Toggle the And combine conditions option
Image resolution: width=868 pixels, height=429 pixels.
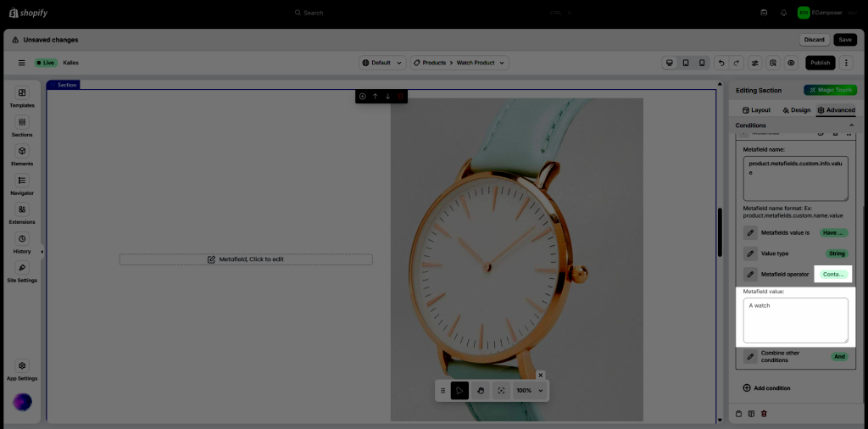click(x=839, y=357)
